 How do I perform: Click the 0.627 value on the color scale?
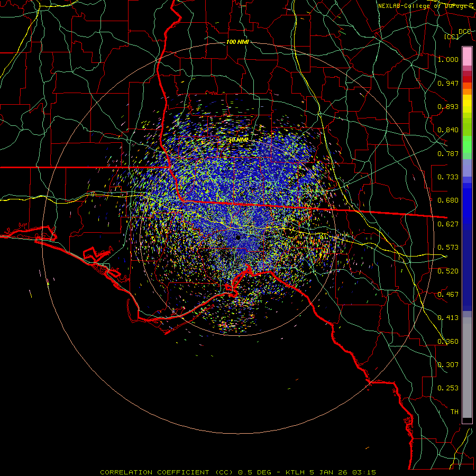pyautogui.click(x=448, y=224)
